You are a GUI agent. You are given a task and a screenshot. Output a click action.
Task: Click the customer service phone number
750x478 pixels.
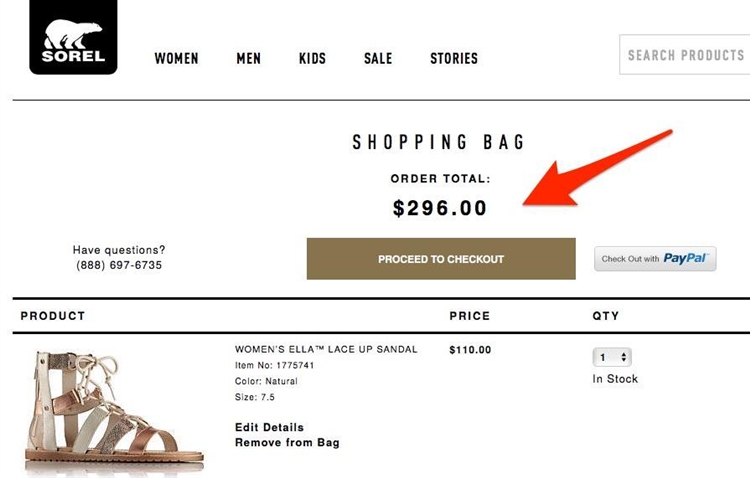(x=119, y=265)
